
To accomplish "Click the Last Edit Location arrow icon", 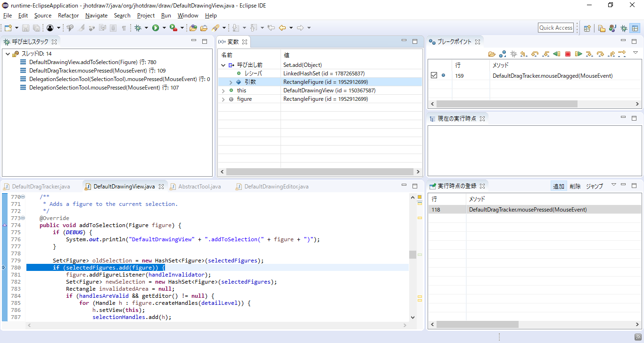I will click(x=271, y=28).
